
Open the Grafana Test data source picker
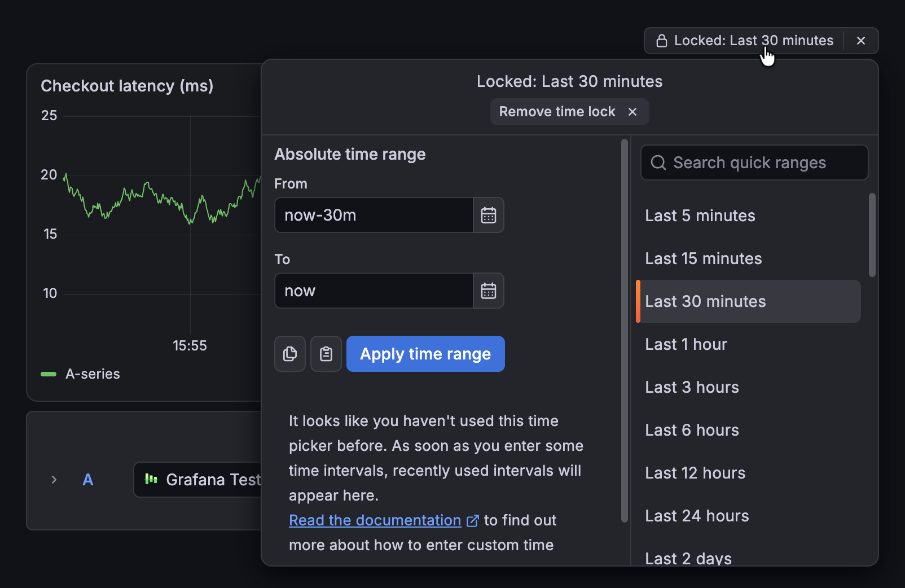(x=197, y=480)
